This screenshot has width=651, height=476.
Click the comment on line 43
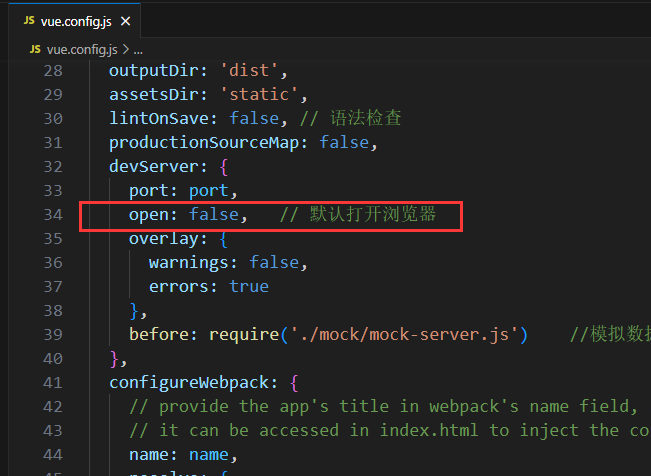tap(390, 431)
